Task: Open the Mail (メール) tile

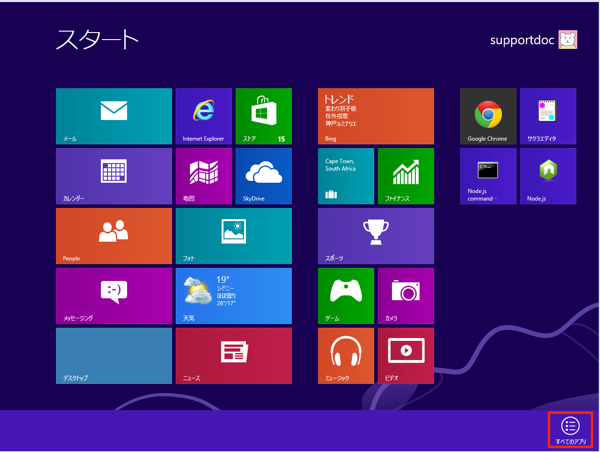Action: click(x=114, y=116)
